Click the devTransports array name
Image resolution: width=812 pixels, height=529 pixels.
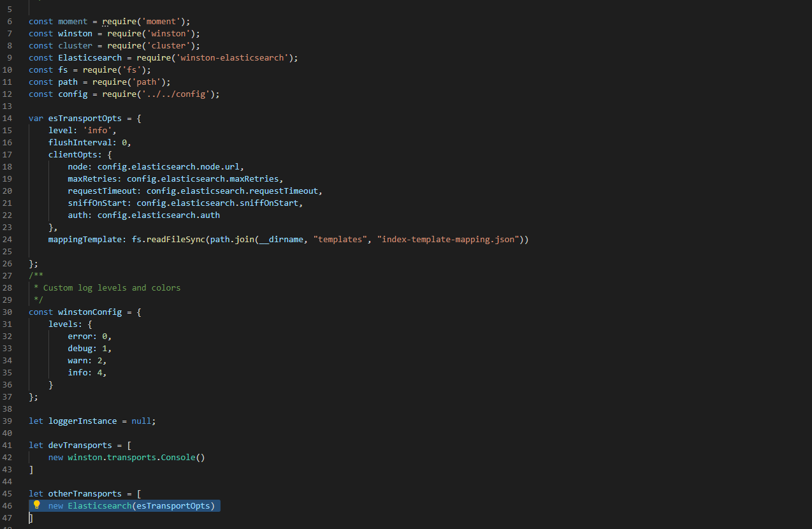80,445
